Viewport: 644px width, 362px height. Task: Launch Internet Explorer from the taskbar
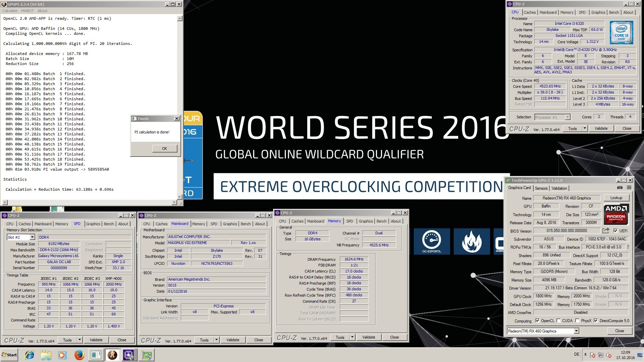[30, 355]
